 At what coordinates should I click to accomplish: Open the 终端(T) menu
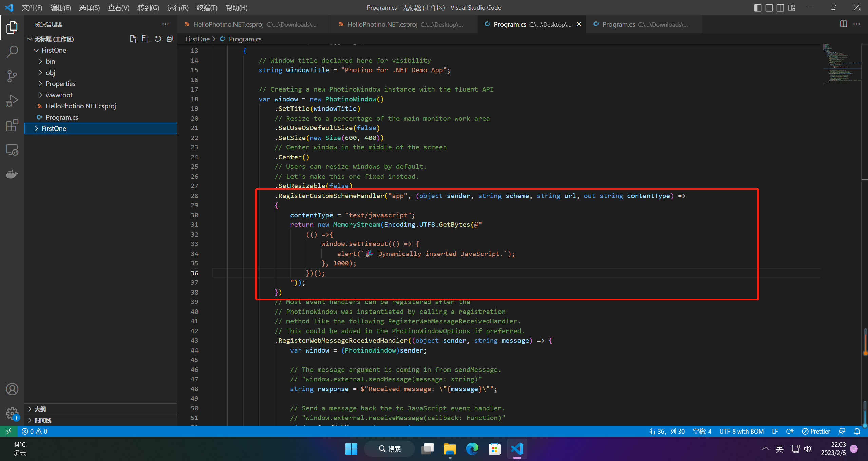(207, 8)
